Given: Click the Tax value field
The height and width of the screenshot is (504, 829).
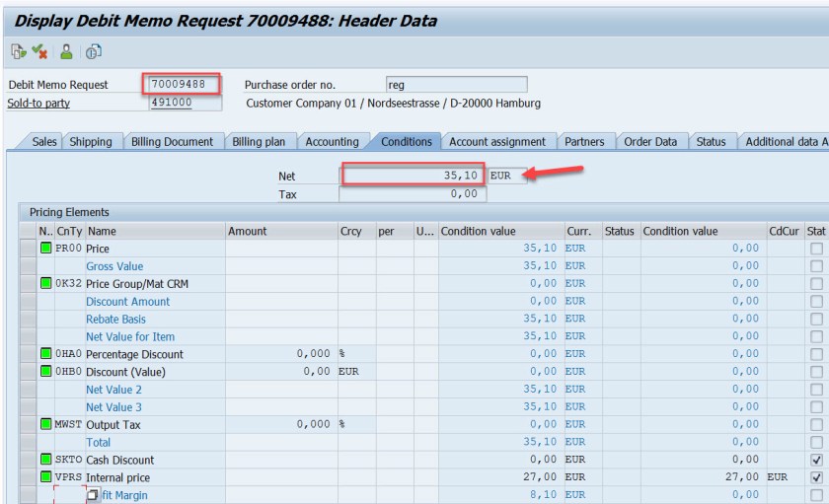Looking at the screenshot, I should 413,194.
